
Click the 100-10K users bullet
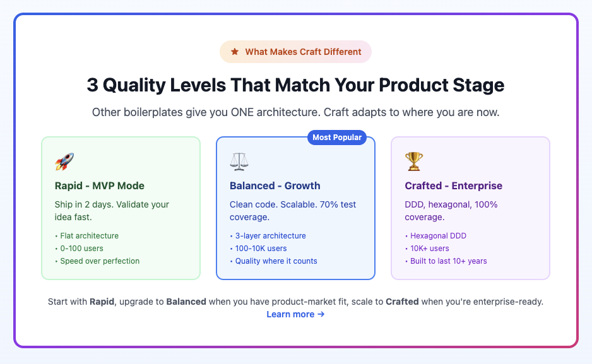point(258,248)
